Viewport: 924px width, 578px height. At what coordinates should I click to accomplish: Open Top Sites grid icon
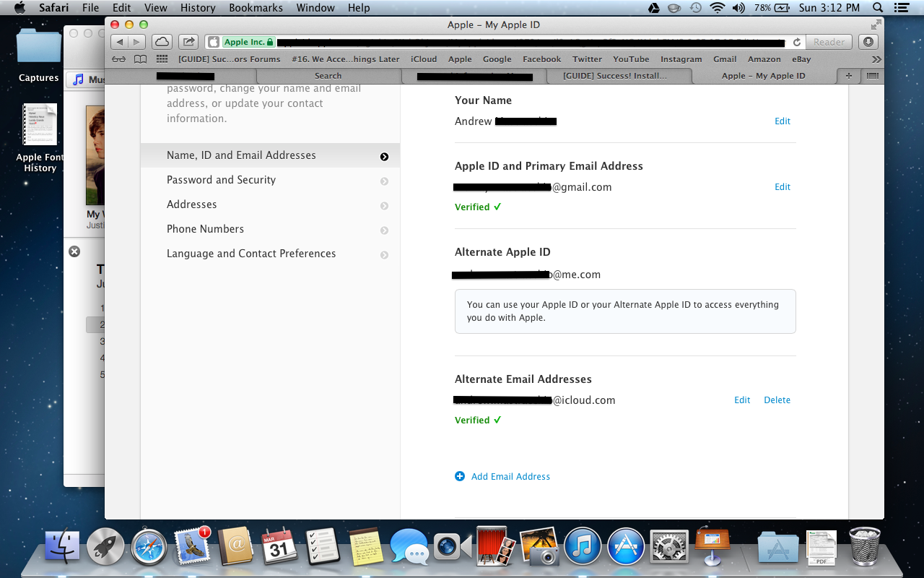tap(162, 59)
